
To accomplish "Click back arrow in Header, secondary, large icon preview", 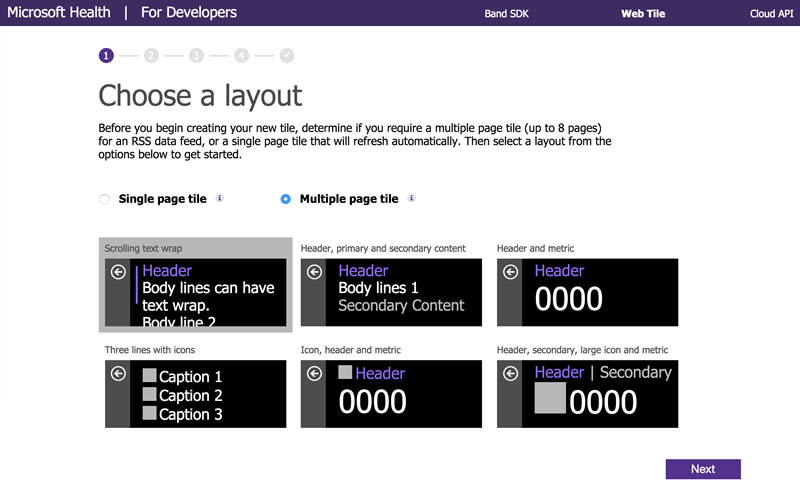I will tap(510, 374).
